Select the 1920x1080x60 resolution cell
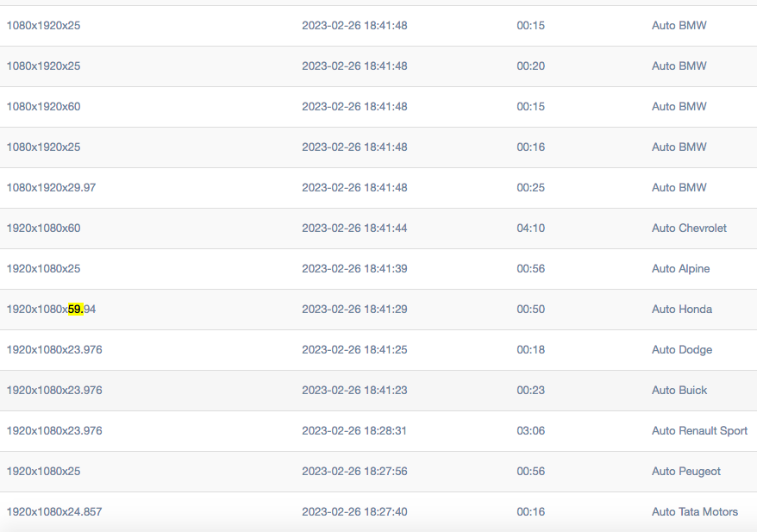 [x=43, y=228]
